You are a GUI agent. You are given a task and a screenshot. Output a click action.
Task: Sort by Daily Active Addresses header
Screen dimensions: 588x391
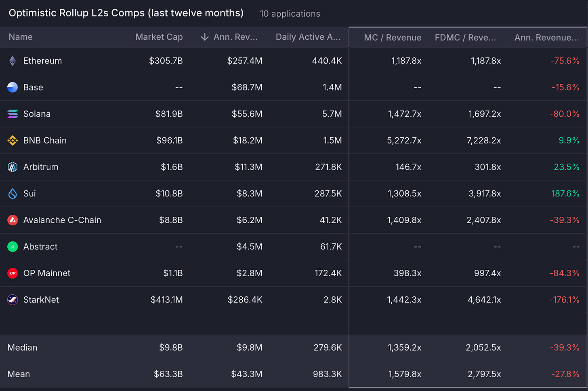[308, 37]
